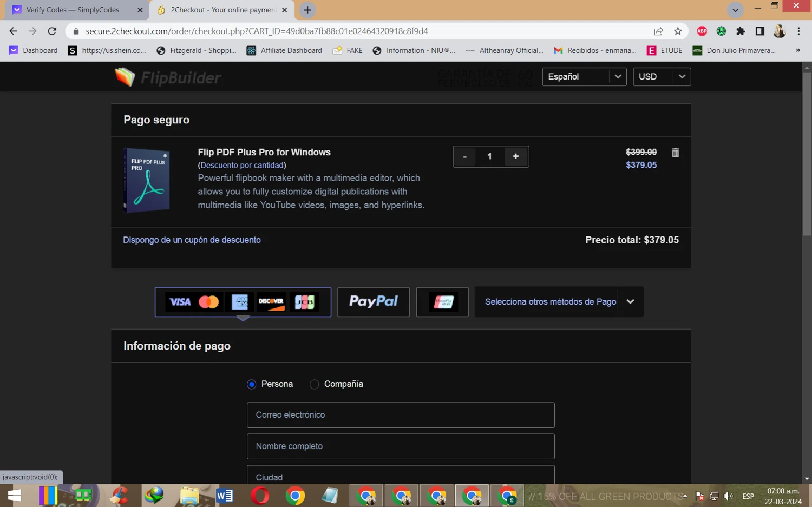Screen dimensions: 812x507
Task: Show hidden system tray icons
Action: [685, 496]
